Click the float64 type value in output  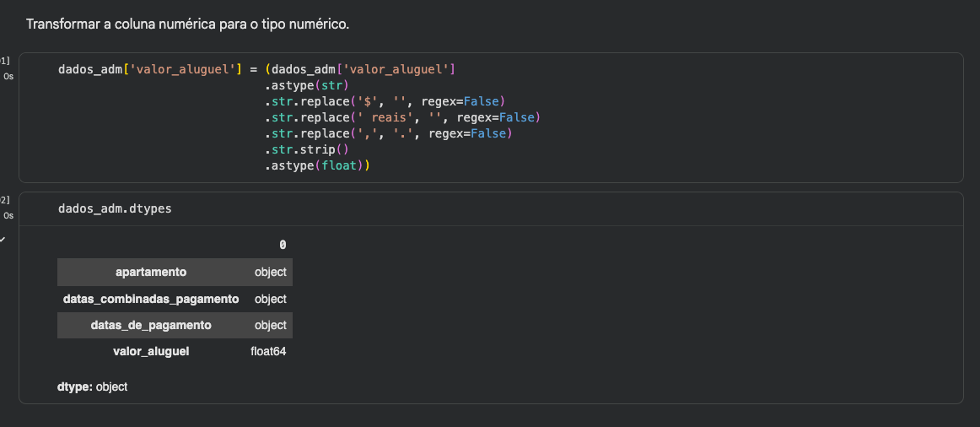268,351
